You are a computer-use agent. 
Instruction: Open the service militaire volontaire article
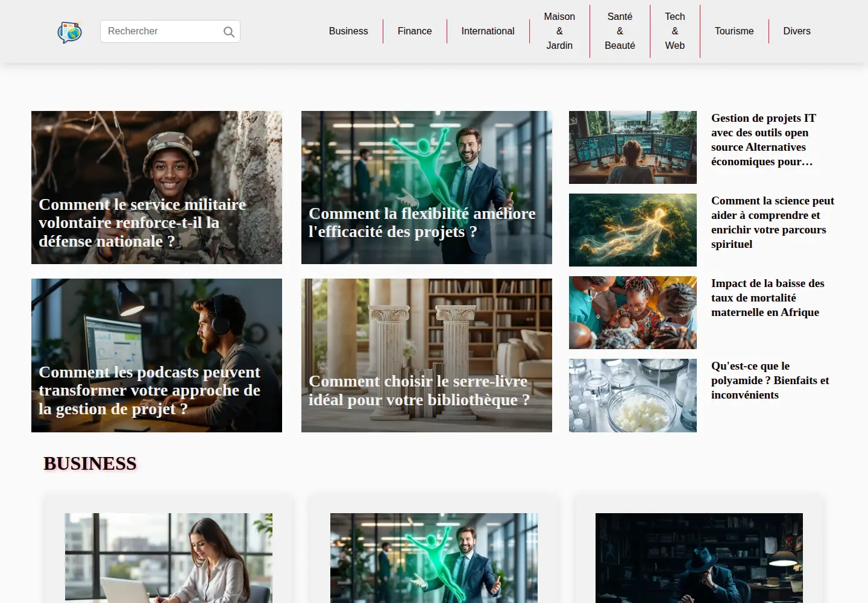tap(157, 188)
